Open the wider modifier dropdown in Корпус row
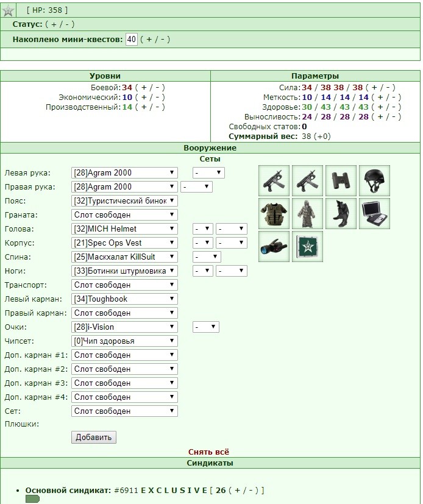The width and height of the screenshot is (423, 504). (x=232, y=243)
